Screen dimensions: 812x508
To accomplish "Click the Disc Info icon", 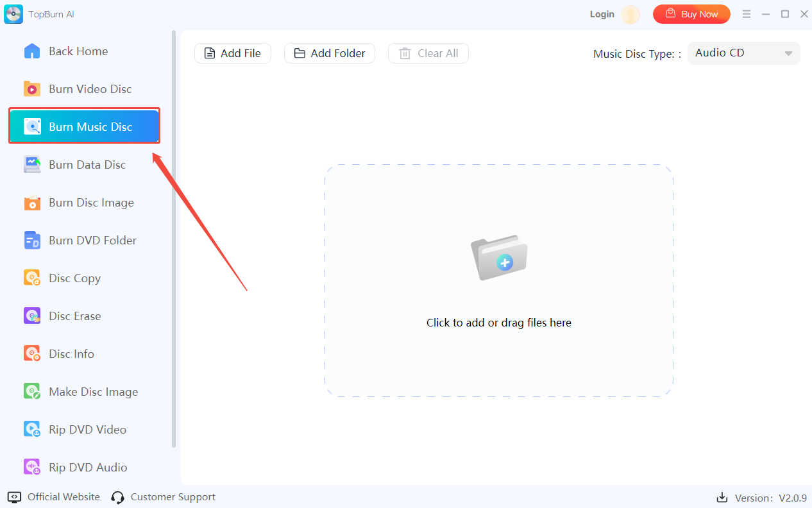I will click(x=32, y=354).
